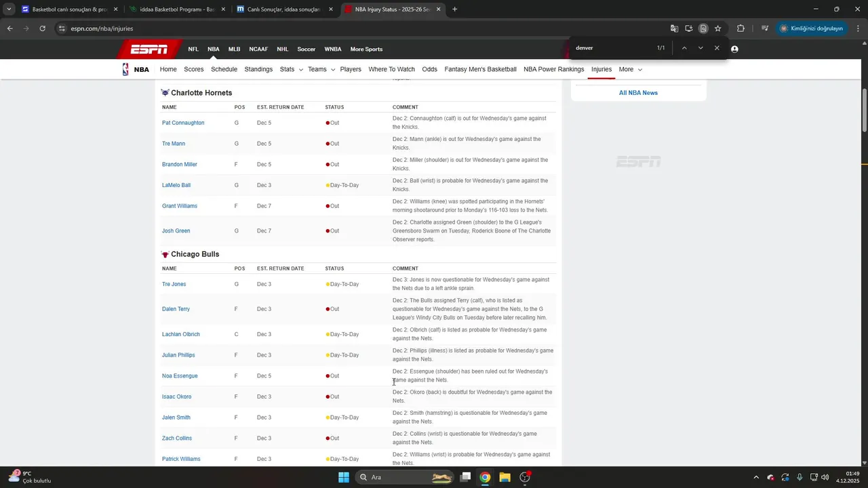Image resolution: width=868 pixels, height=488 pixels.
Task: Expand the Stats dropdown arrow
Action: tap(301, 70)
